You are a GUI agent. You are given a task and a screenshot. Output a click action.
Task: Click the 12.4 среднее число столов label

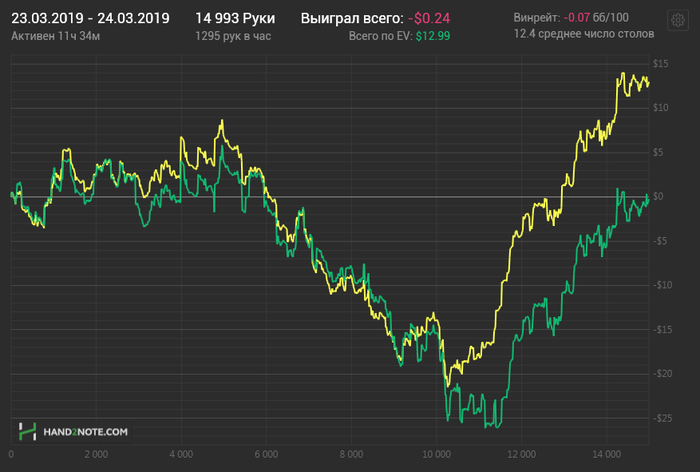pos(584,33)
